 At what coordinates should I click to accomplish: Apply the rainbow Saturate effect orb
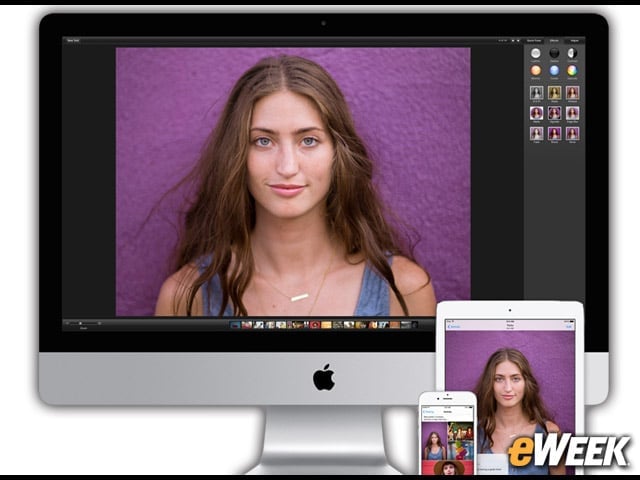(x=572, y=71)
